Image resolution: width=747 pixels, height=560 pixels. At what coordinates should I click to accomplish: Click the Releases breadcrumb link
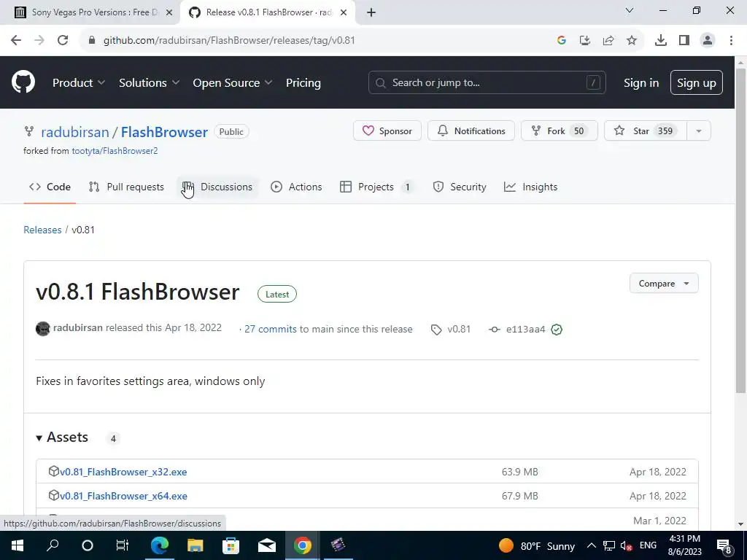[x=42, y=230]
